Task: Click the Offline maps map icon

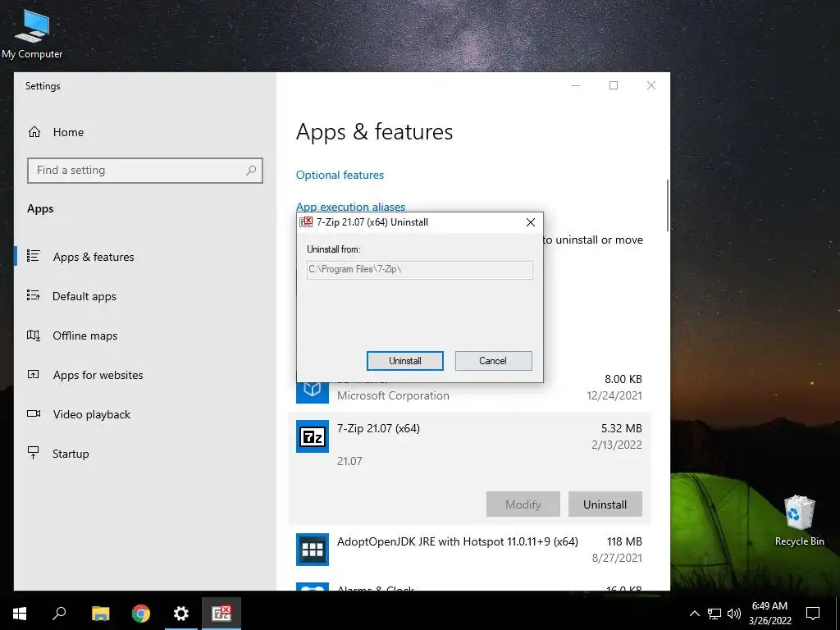Action: click(33, 336)
